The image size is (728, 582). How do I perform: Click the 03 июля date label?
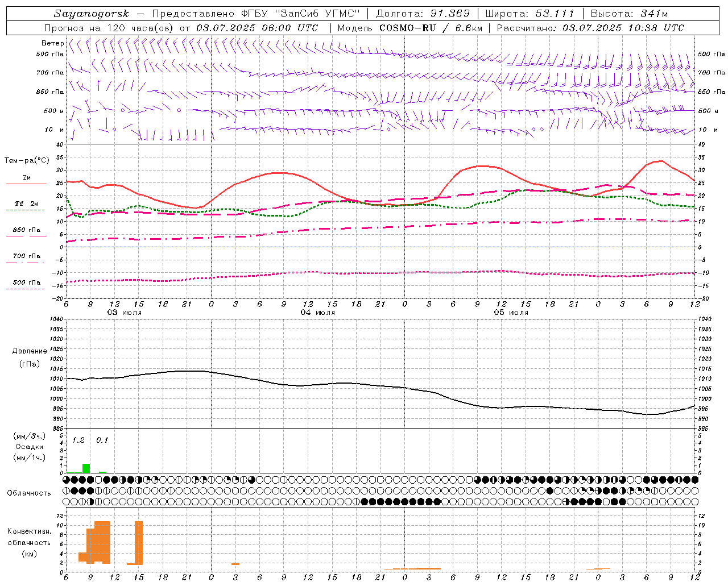(125, 312)
